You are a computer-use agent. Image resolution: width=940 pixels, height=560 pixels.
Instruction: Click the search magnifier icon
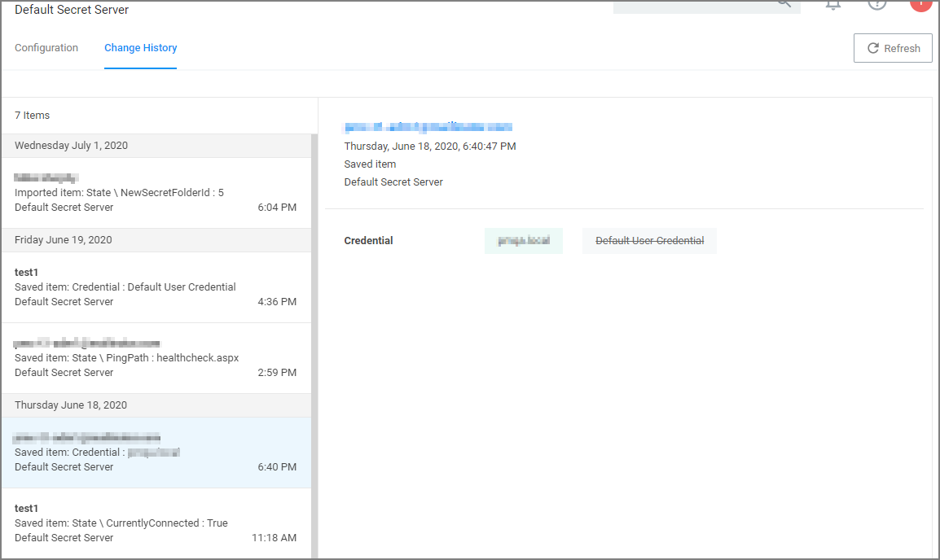pos(784,4)
